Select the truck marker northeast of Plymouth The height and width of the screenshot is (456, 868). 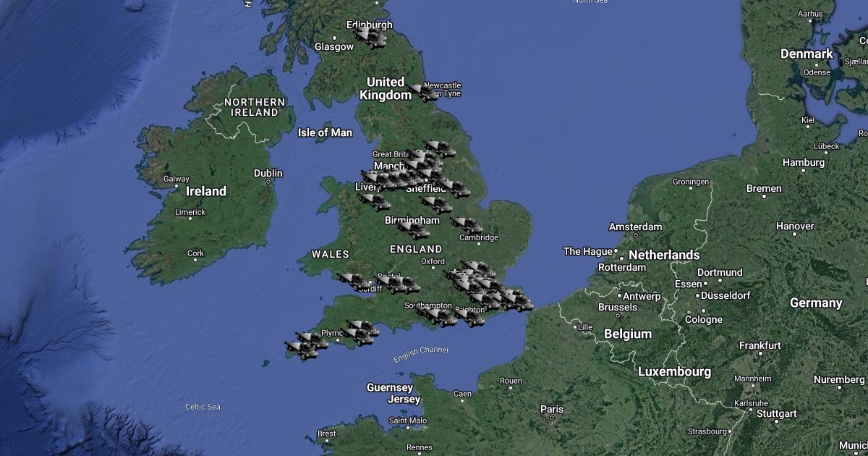click(363, 328)
